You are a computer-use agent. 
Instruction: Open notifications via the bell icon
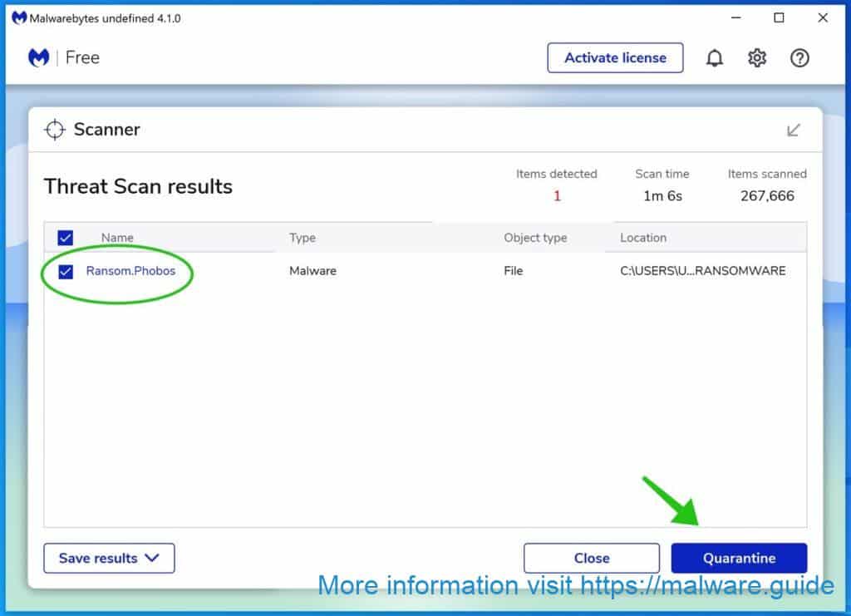714,57
